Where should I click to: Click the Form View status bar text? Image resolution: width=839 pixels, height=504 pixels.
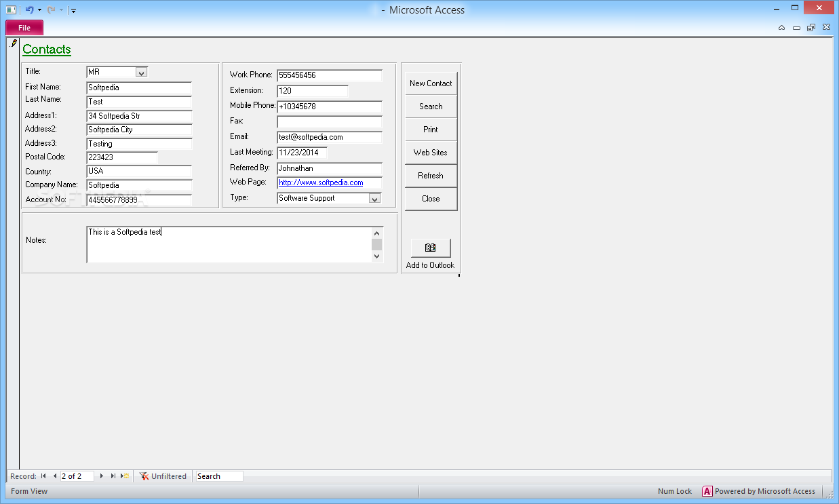pyautogui.click(x=29, y=491)
